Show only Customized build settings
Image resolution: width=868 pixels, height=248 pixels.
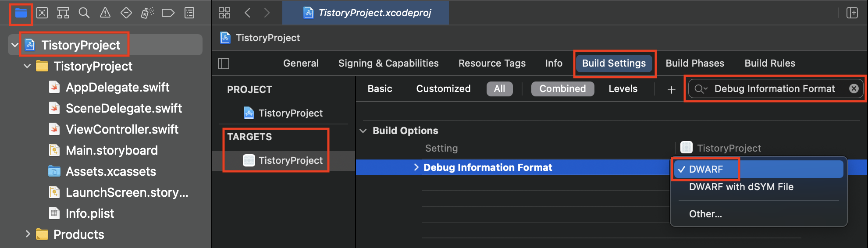(443, 89)
